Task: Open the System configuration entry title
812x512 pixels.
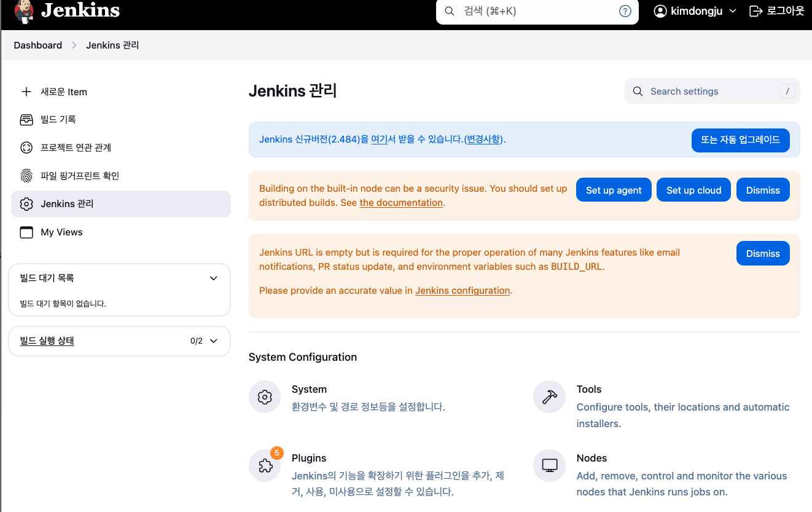Action: [309, 390]
